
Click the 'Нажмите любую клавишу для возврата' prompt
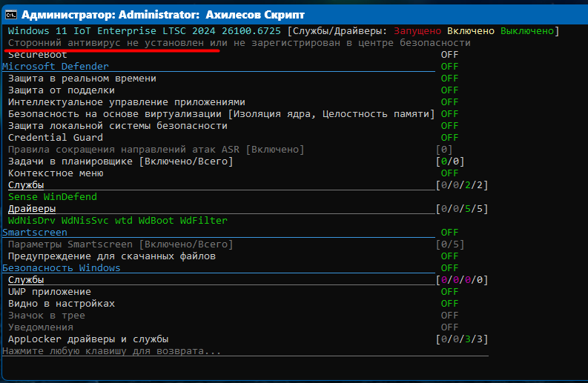tap(112, 350)
